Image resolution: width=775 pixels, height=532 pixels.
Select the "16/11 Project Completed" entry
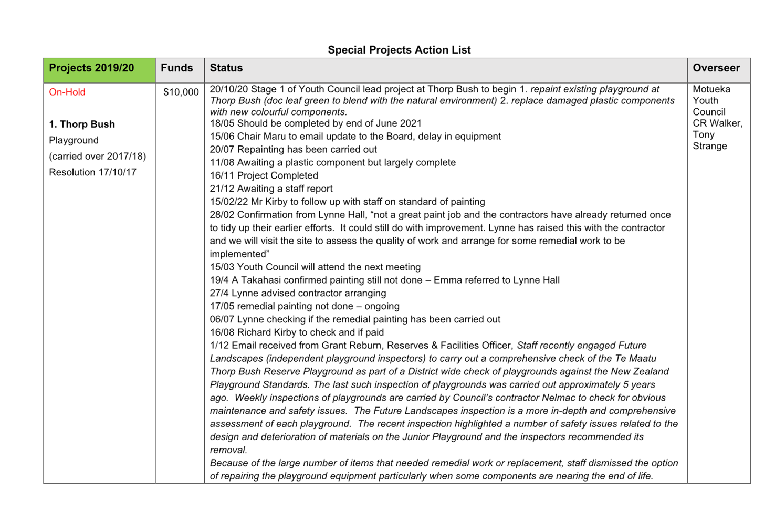pyautogui.click(x=264, y=176)
